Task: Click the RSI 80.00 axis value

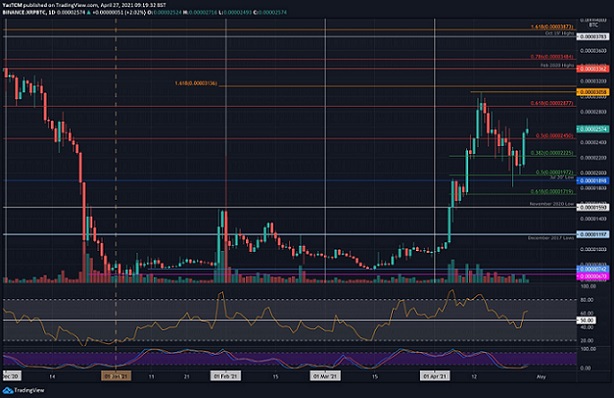Action: (x=588, y=300)
